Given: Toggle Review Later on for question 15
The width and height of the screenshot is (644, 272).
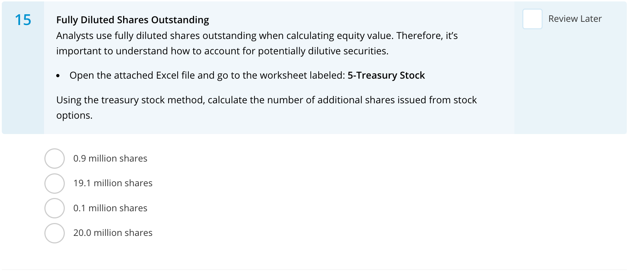Looking at the screenshot, I should (x=532, y=19).
